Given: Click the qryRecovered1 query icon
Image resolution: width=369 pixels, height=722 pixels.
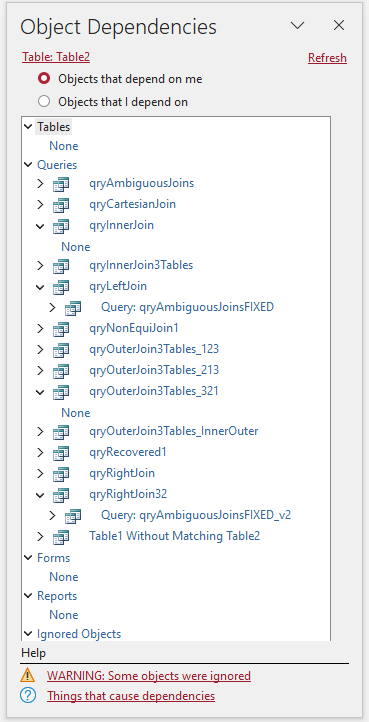Looking at the screenshot, I should click(x=61, y=453).
